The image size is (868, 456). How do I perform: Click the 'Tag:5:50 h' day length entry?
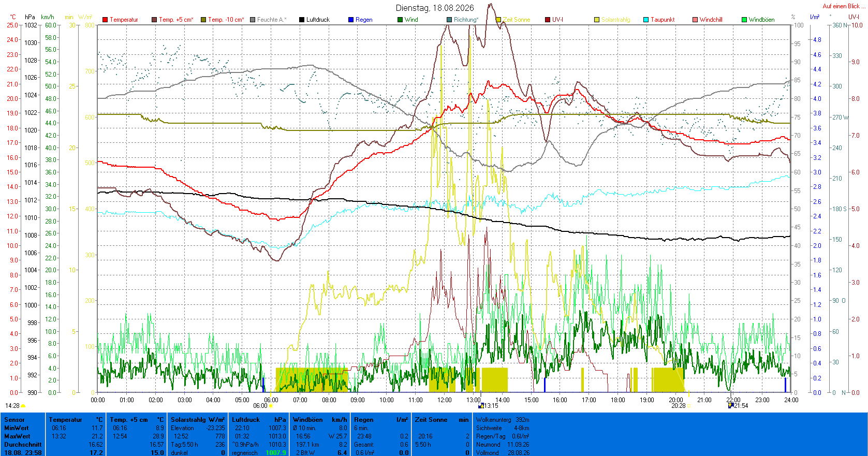(x=184, y=445)
